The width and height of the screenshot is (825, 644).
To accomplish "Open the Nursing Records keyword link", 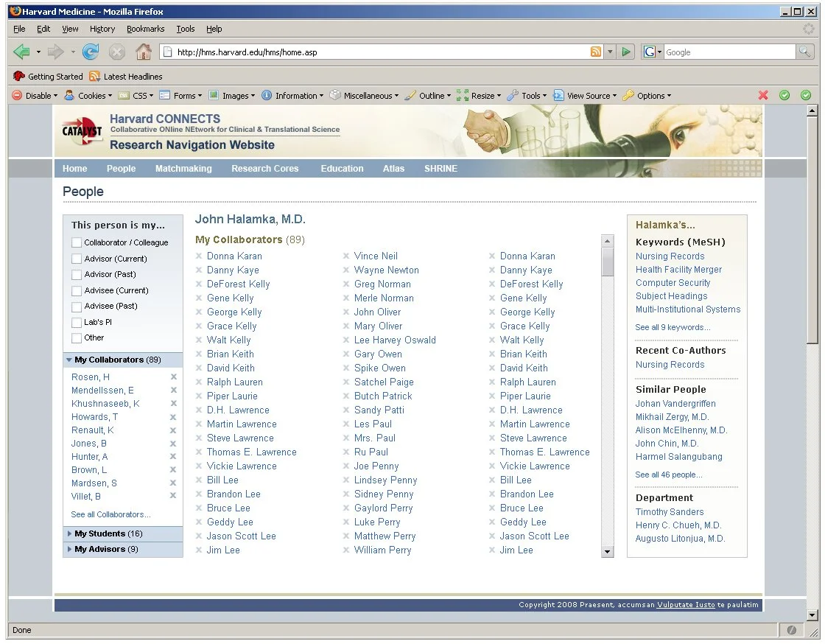I will 670,256.
